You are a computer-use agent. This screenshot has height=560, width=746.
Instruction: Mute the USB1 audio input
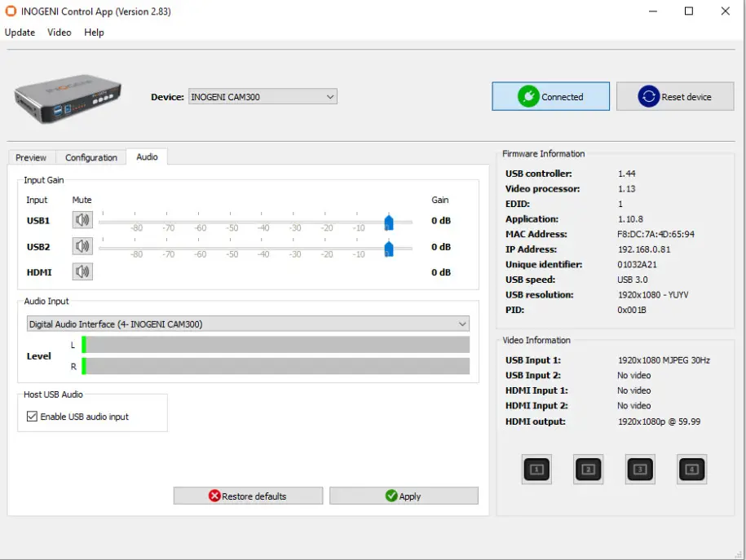click(82, 220)
